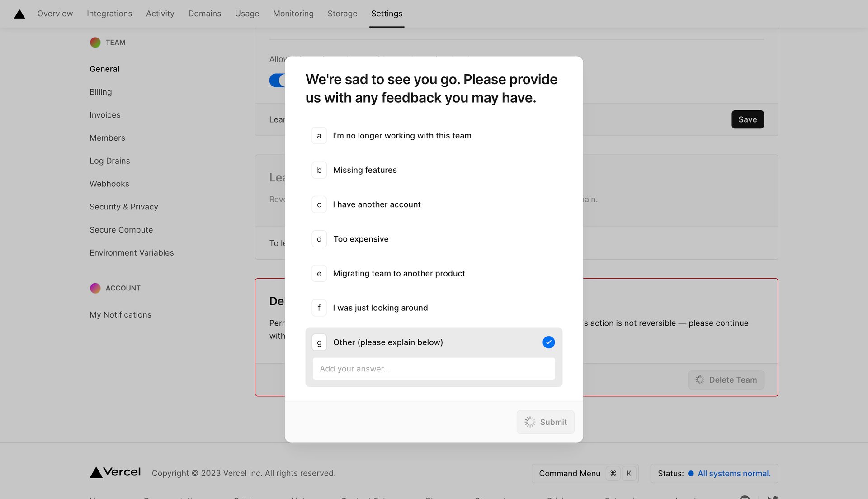868x499 pixels.
Task: Select the "Too expensive" feedback option
Action: click(361, 239)
